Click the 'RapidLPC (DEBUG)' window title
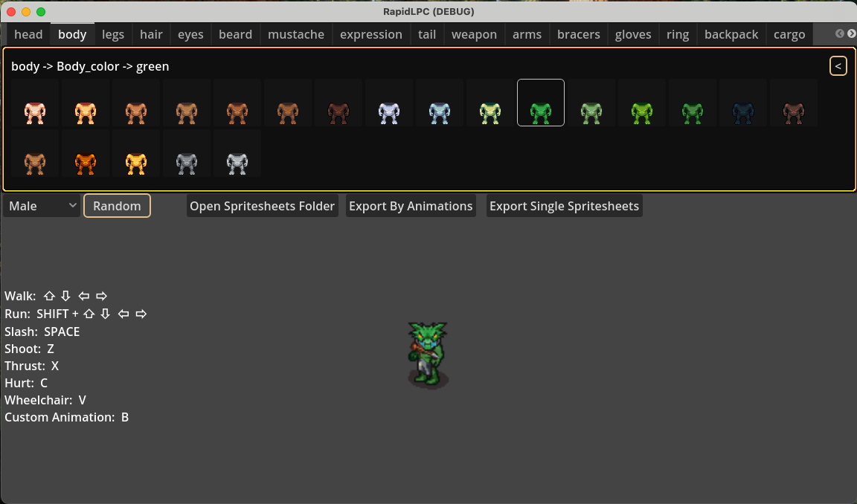857x504 pixels. tap(428, 11)
